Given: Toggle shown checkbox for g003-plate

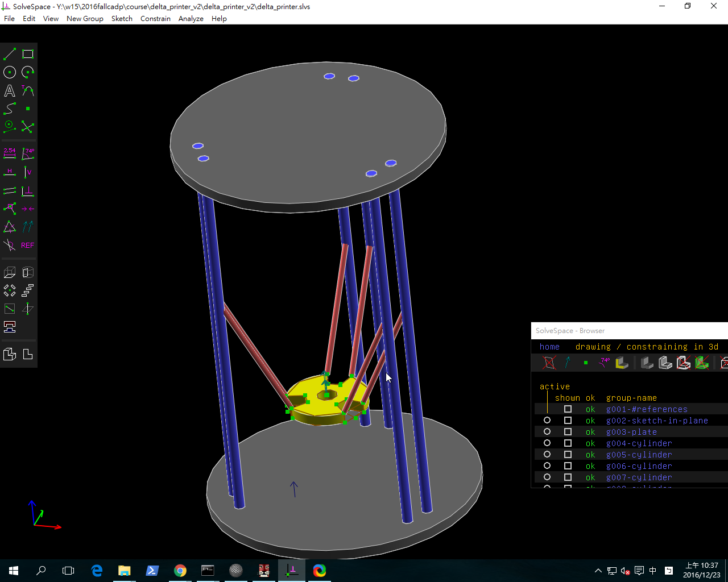Looking at the screenshot, I should click(568, 432).
